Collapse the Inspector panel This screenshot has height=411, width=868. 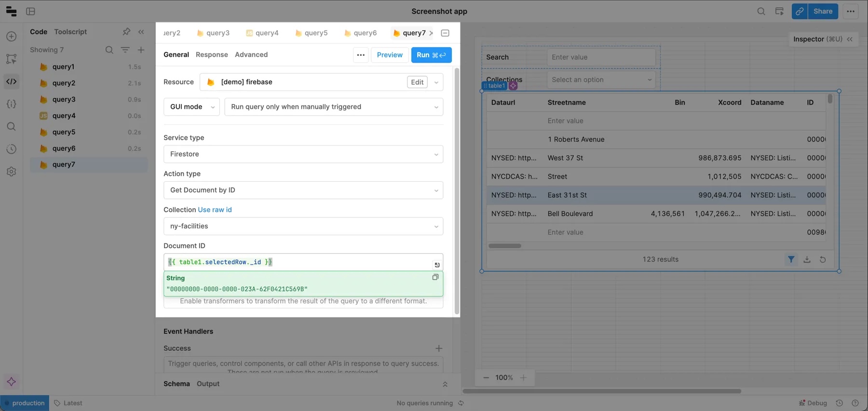coord(850,39)
